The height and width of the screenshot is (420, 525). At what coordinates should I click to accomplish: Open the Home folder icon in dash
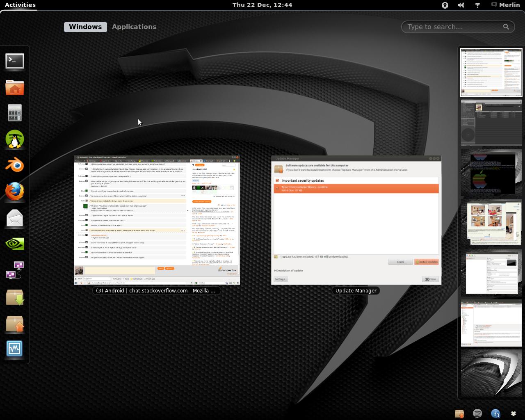click(15, 87)
